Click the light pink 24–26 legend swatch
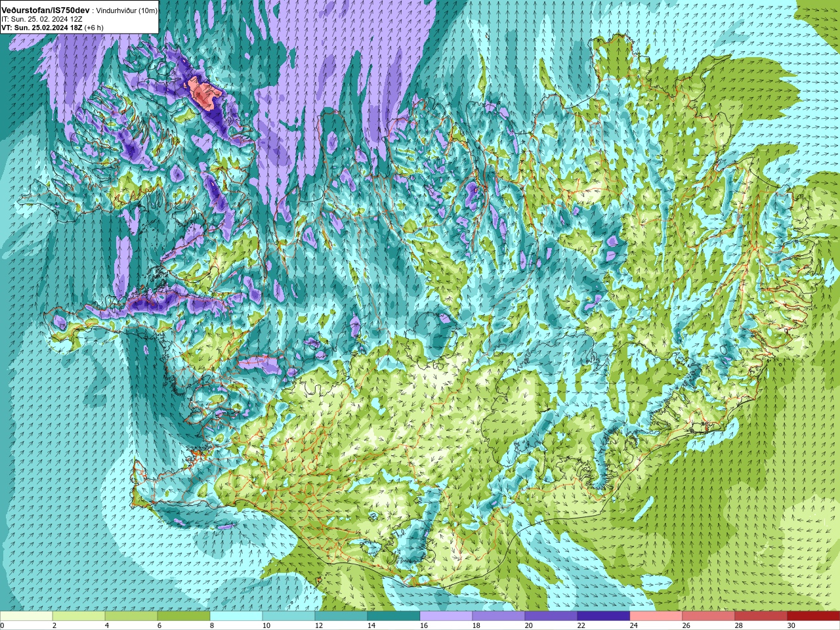Screen dimensions: 840x630 [x=656, y=616]
